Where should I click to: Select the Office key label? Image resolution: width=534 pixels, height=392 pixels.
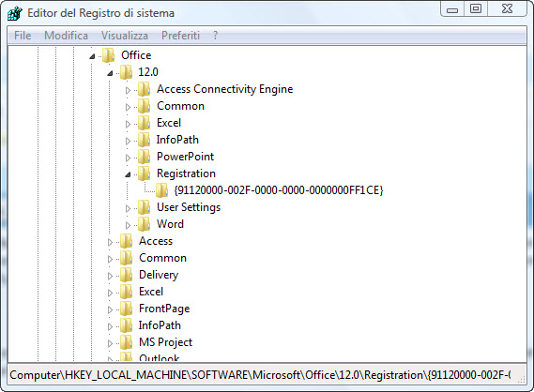(x=136, y=55)
